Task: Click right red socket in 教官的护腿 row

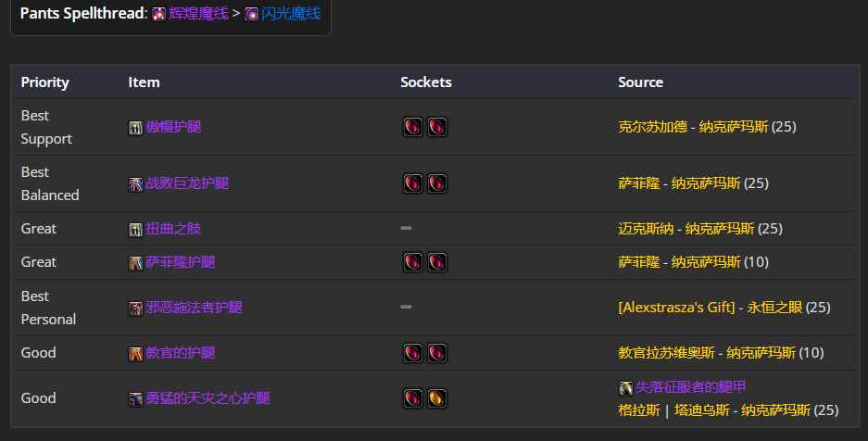Action: [437, 353]
